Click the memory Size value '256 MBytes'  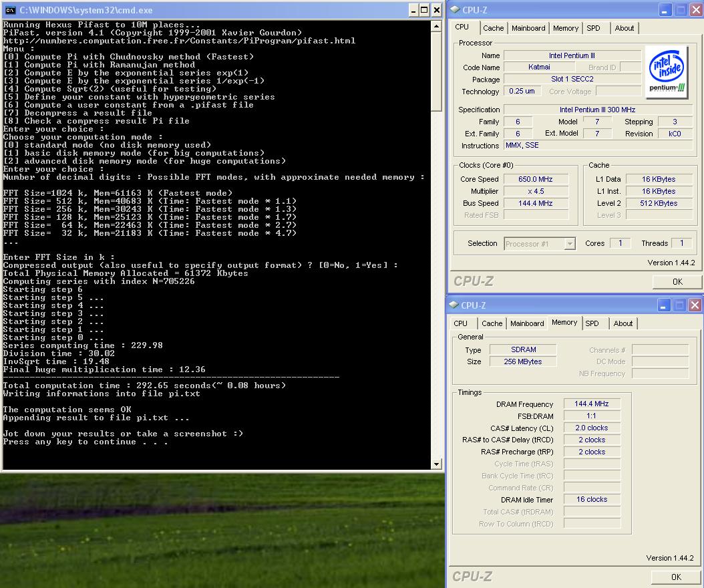[523, 361]
